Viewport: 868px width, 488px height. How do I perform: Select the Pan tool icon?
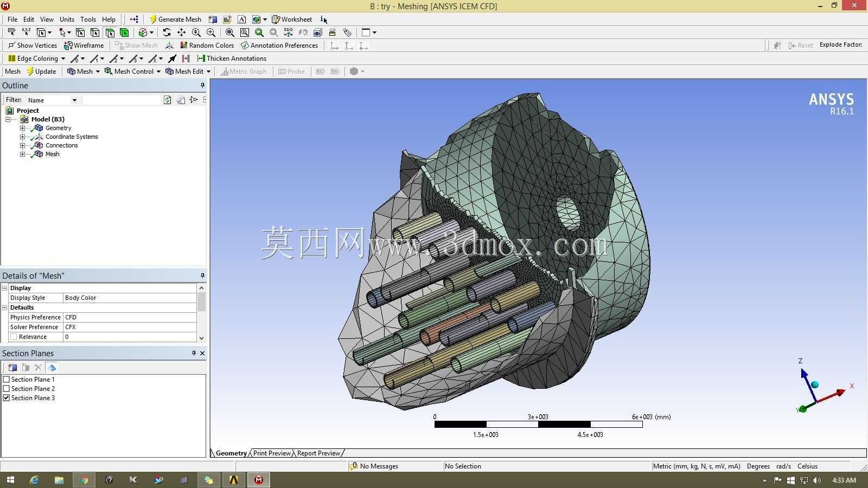pos(181,33)
